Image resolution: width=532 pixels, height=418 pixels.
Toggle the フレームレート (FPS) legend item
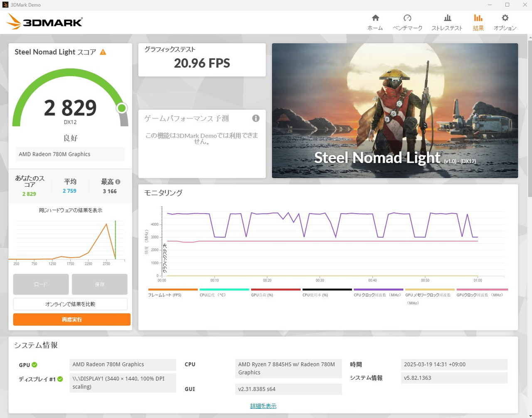(165, 295)
